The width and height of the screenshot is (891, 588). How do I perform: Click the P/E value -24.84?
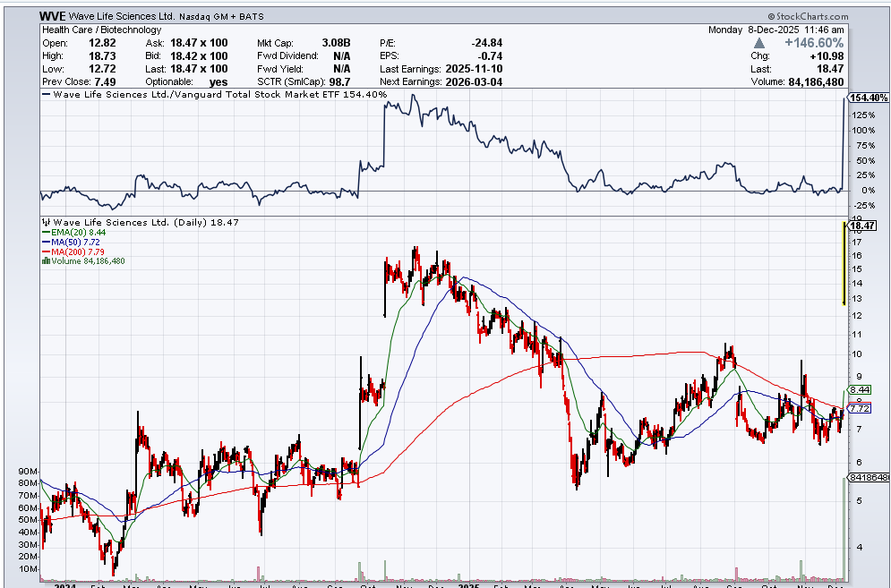tap(487, 43)
